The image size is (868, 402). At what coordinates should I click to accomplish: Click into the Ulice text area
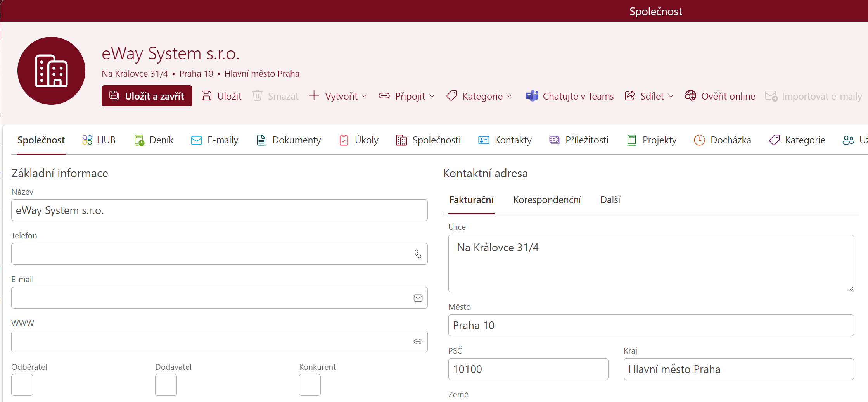coord(651,263)
